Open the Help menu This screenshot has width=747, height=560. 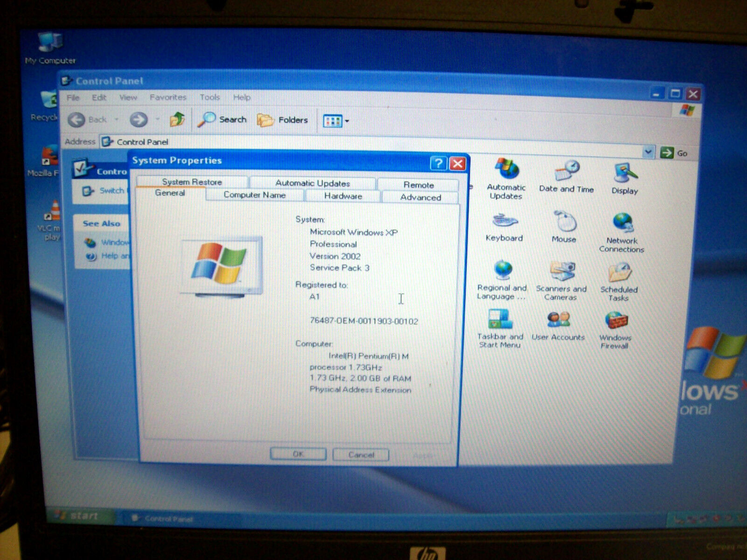pyautogui.click(x=241, y=97)
